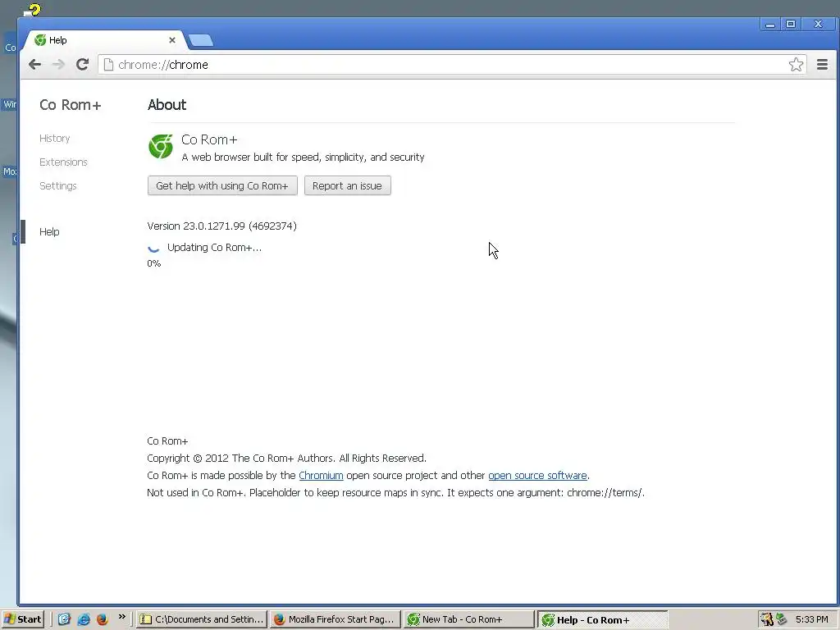
Task: Click the version number text
Action: point(221,226)
